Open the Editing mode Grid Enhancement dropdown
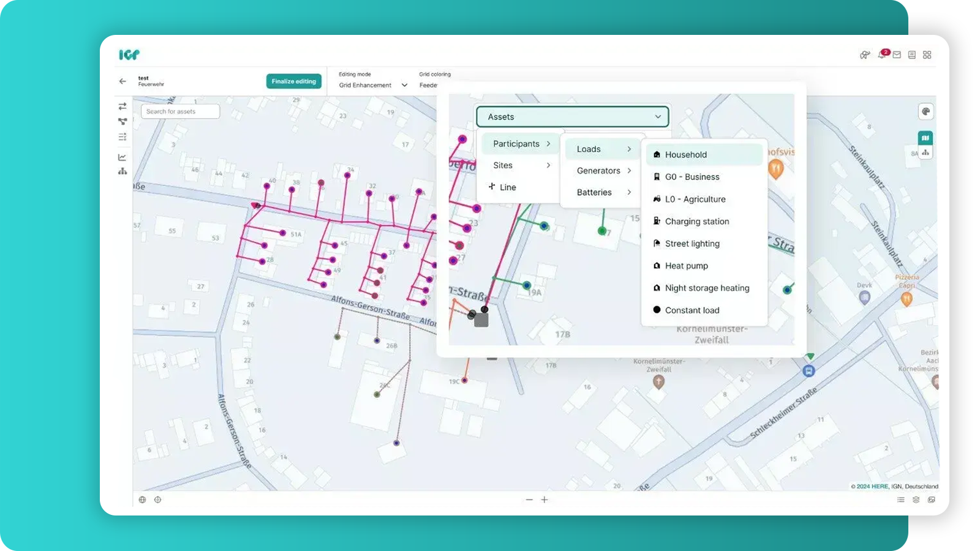Image resolution: width=980 pixels, height=551 pixels. [373, 85]
